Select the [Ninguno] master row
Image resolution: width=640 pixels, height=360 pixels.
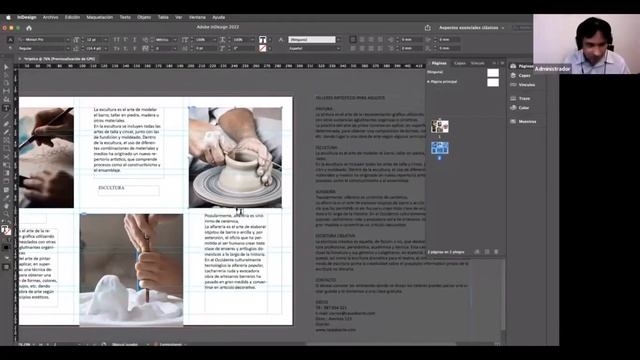pyautogui.click(x=463, y=72)
